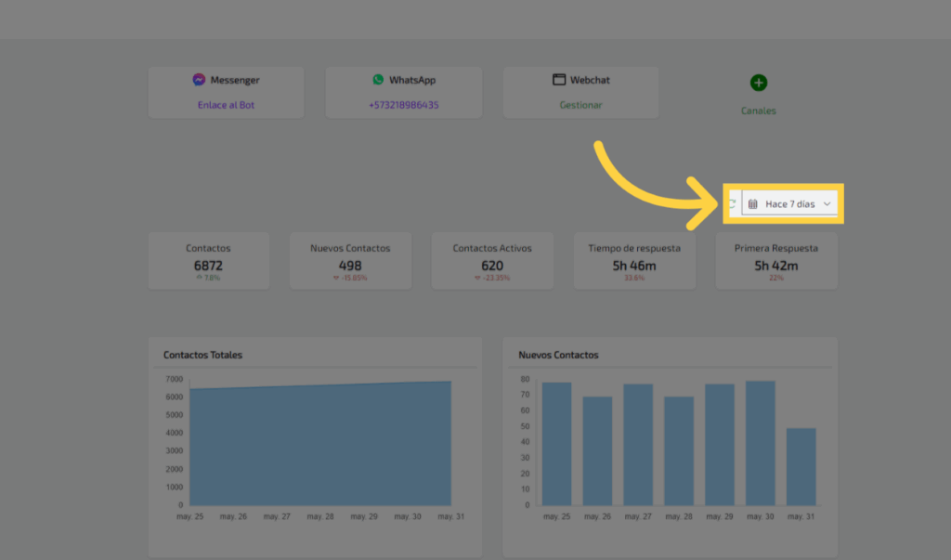Click the green refresh icon beside date filter
This screenshot has width=951, height=560.
pos(732,203)
